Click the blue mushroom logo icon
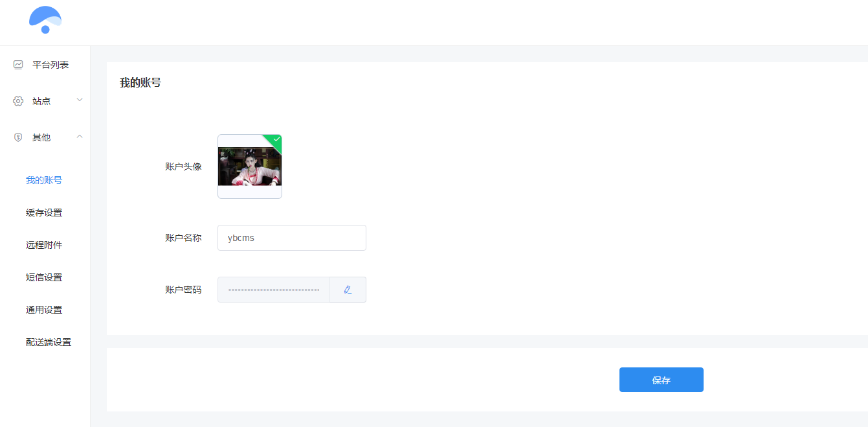868x427 pixels. click(x=45, y=20)
